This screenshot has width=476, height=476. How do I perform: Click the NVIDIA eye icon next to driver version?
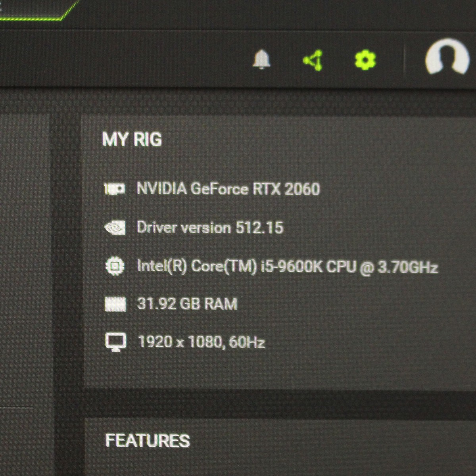[115, 227]
